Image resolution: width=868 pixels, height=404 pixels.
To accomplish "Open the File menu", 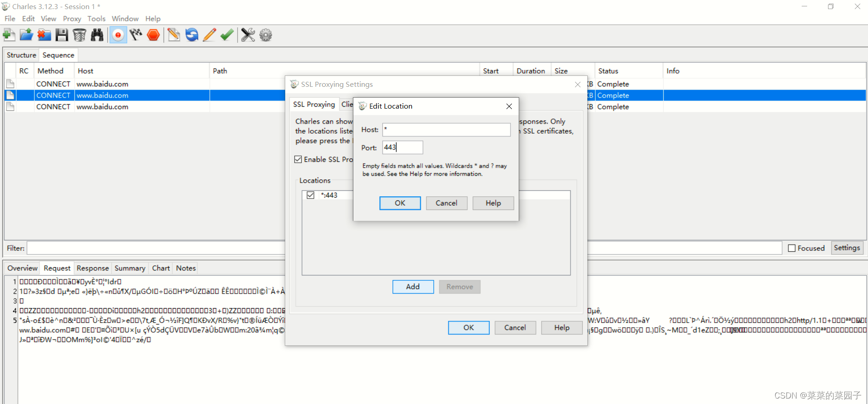I will pos(10,19).
